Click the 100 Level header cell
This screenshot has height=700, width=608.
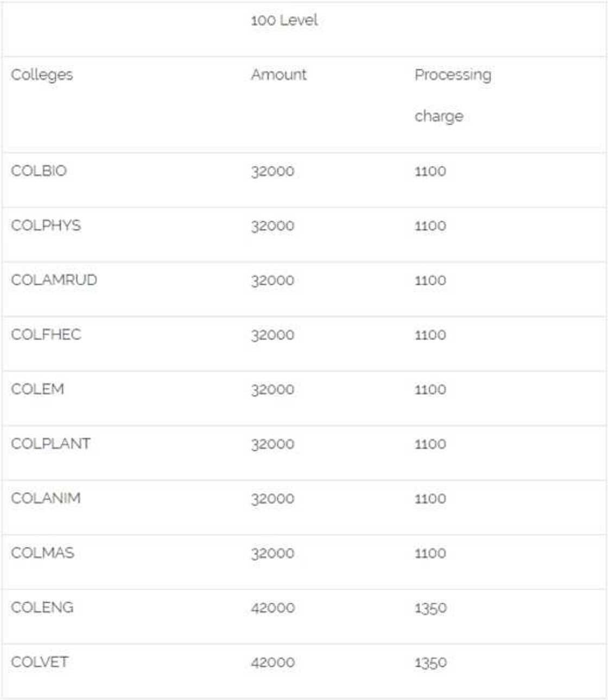(x=284, y=21)
